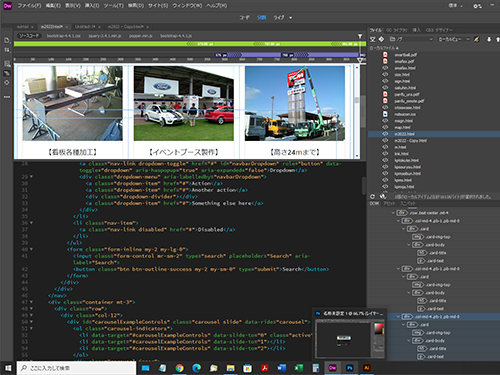Click the Photoshop window preview thumbnail
Image resolution: width=500 pixels, height=375 pixels.
tap(349, 338)
